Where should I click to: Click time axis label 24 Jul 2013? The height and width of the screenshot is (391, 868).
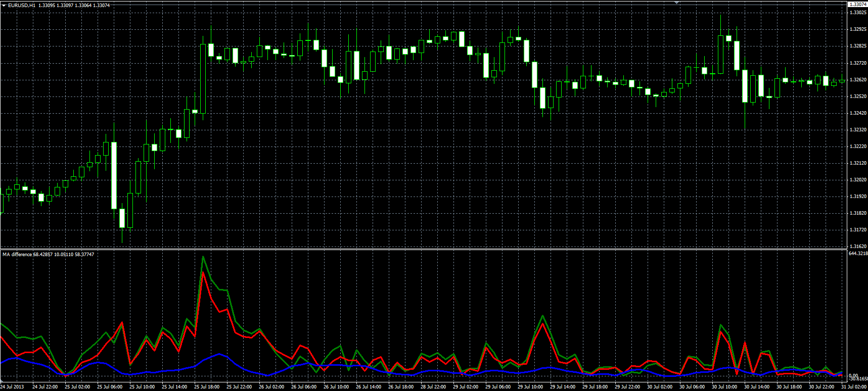pyautogui.click(x=12, y=387)
